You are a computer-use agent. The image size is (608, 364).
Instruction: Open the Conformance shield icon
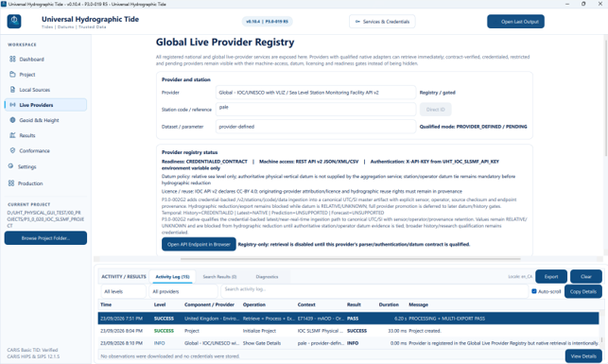12,150
